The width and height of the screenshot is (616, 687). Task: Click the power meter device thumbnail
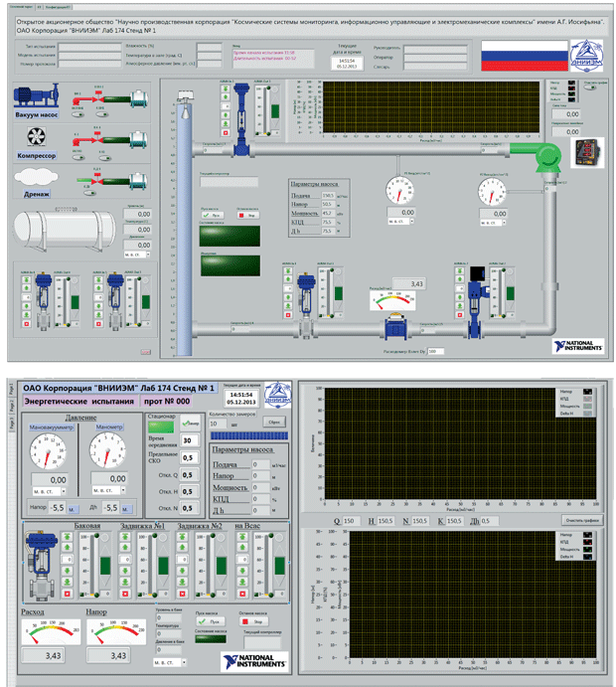tap(587, 152)
